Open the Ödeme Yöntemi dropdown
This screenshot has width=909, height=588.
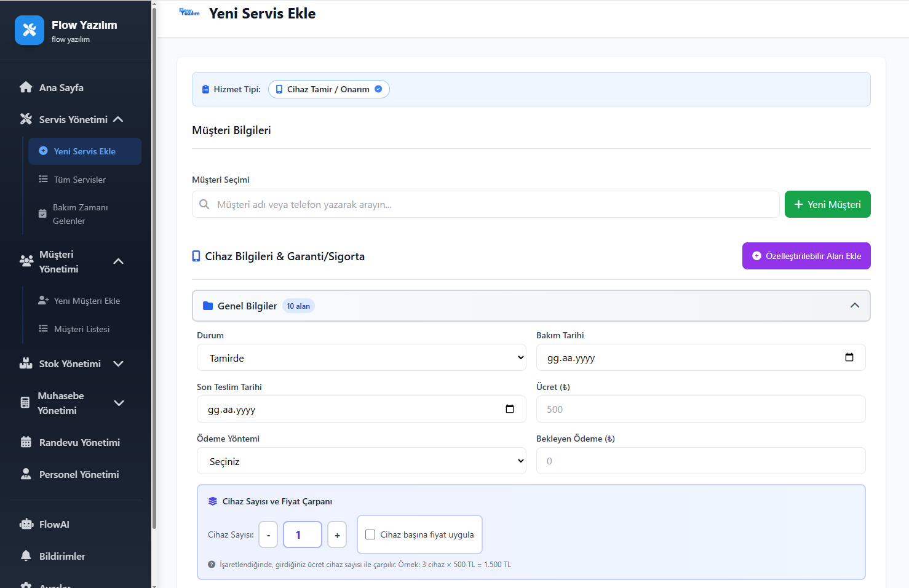pos(362,461)
